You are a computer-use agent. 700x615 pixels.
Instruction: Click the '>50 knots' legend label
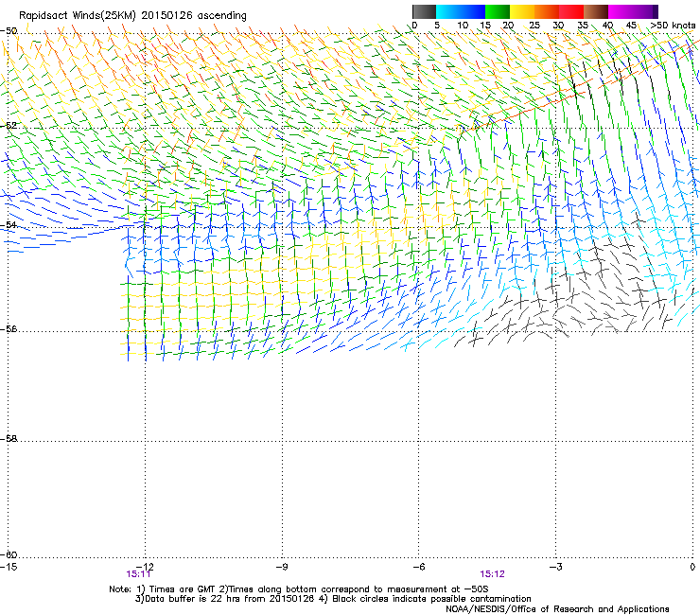pos(673,26)
